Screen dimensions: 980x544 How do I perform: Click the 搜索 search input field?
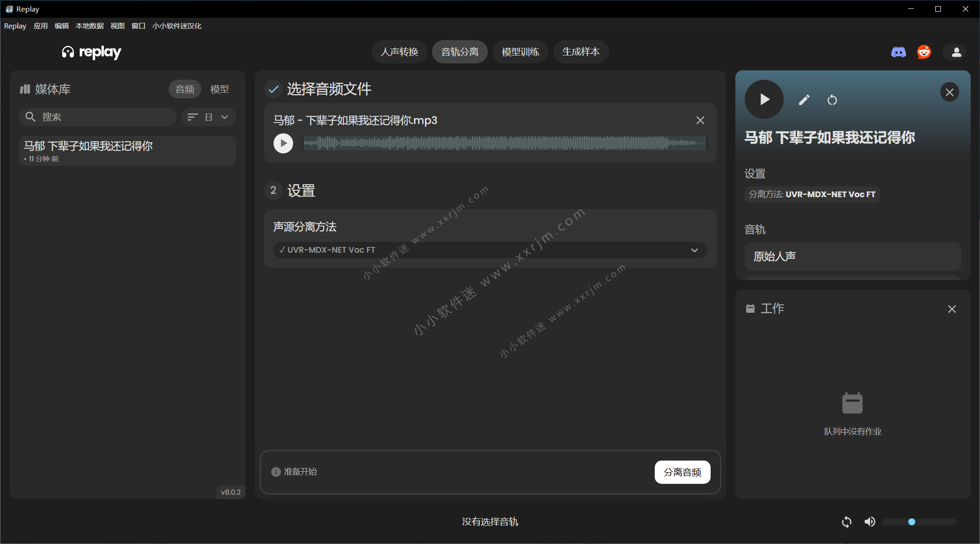pos(98,117)
